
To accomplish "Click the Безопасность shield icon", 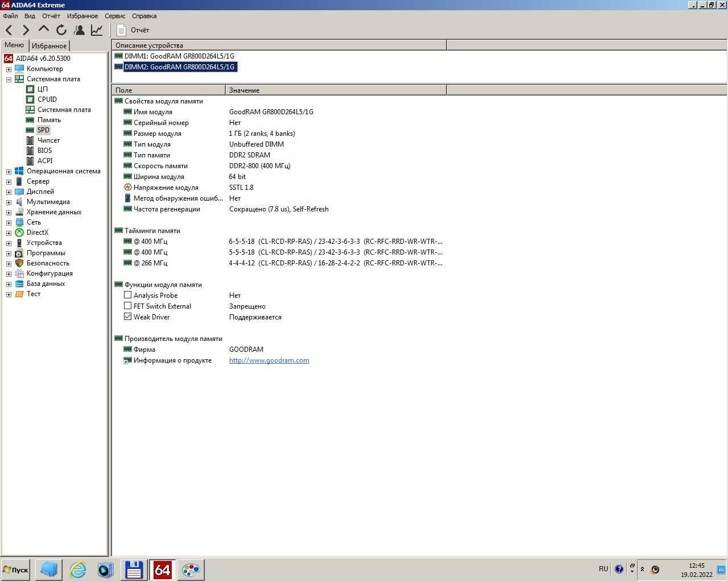I will pyautogui.click(x=19, y=263).
